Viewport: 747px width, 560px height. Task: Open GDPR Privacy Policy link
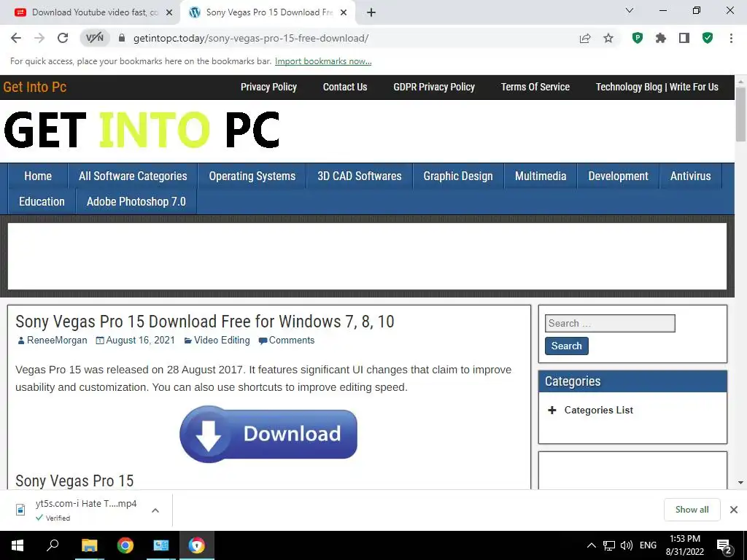(x=434, y=87)
